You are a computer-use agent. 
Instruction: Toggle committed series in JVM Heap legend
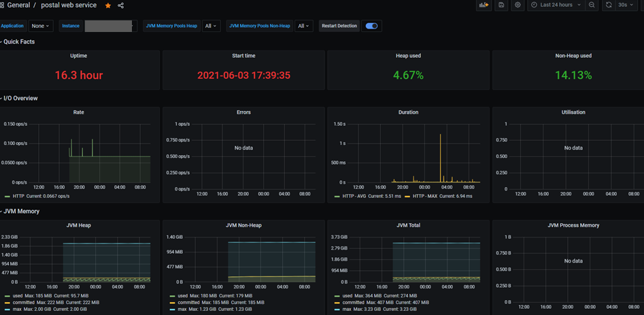pyautogui.click(x=23, y=302)
